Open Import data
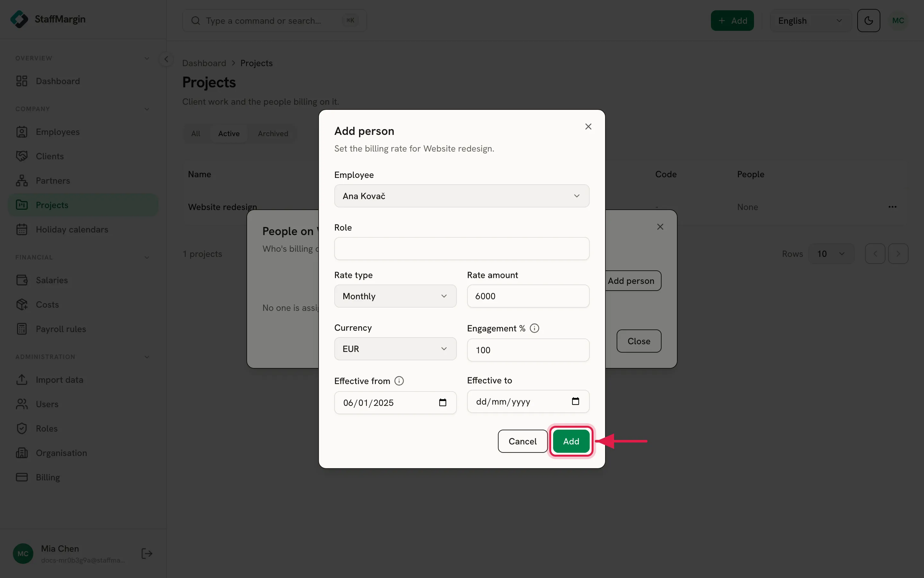The height and width of the screenshot is (578, 924). 83,380
